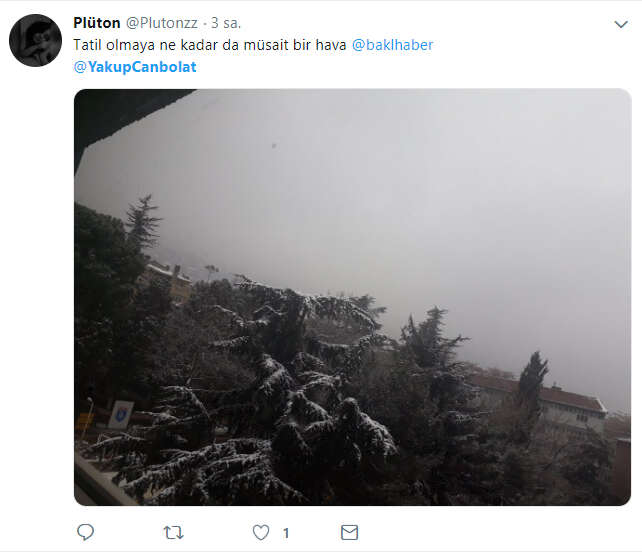Viewport: 642px width, 558px height.
Task: Open the Plüton profile avatar picture
Action: (x=35, y=41)
